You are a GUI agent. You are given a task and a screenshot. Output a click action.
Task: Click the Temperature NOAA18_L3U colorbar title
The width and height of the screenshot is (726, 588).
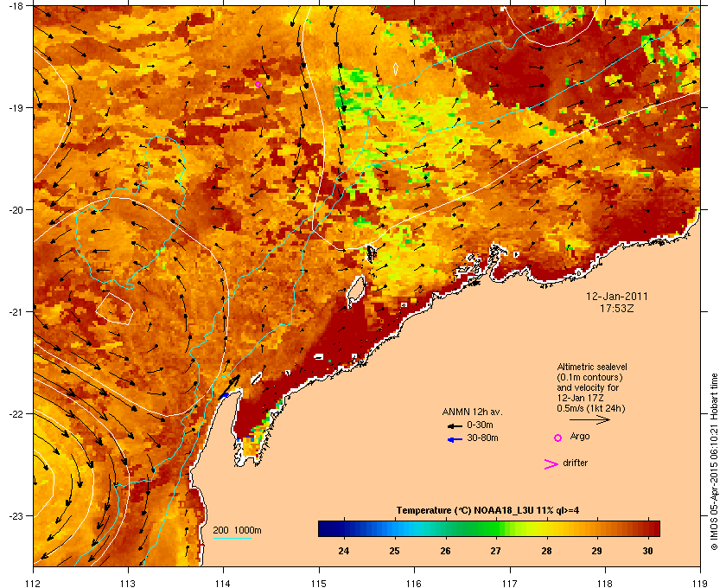click(487, 511)
